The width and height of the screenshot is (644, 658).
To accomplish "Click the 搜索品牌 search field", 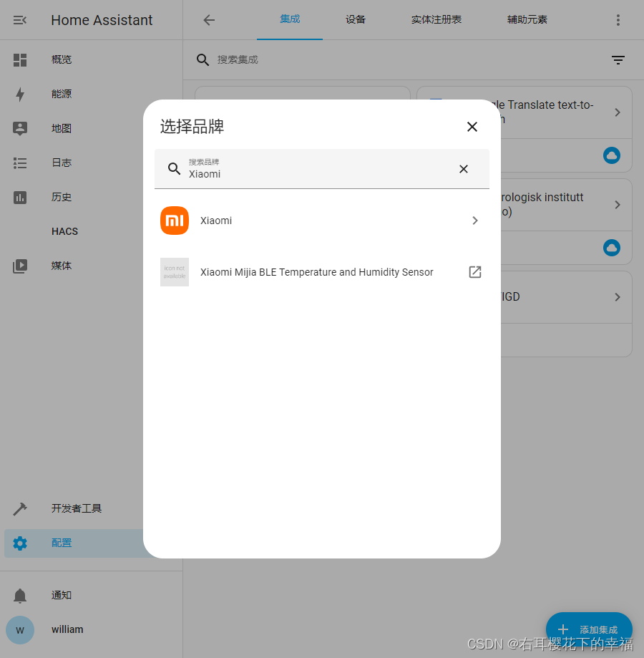I will point(321,169).
